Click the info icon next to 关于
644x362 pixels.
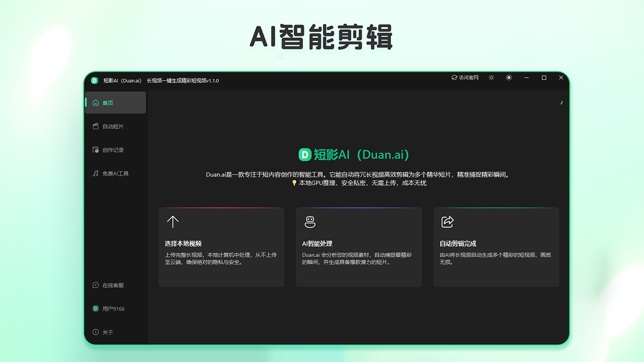pyautogui.click(x=95, y=332)
